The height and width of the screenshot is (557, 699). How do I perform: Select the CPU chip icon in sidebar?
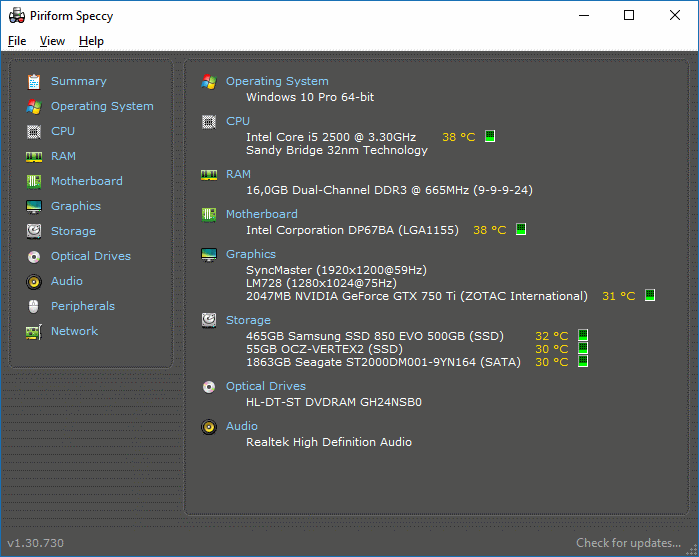pyautogui.click(x=34, y=132)
